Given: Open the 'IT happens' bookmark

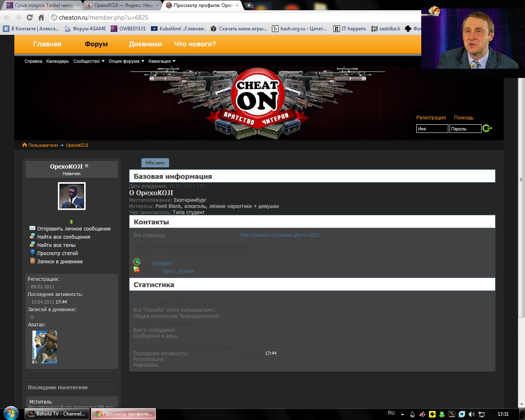Looking at the screenshot, I should click(x=350, y=29).
